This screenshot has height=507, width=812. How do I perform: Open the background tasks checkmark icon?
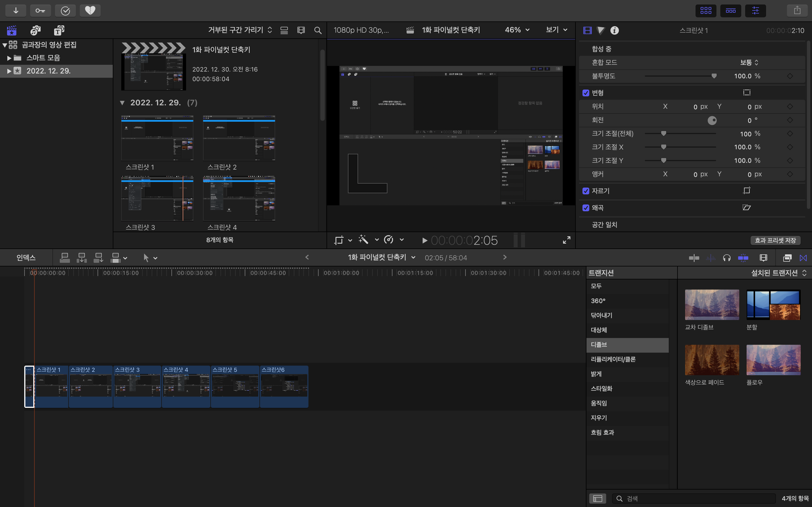pos(65,10)
